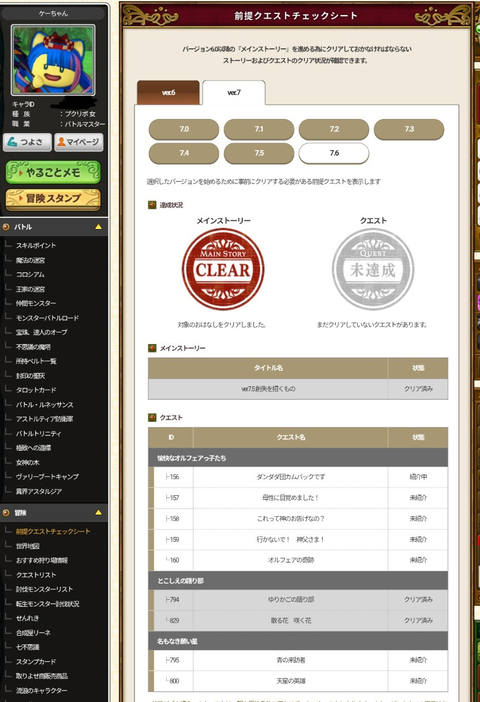The height and width of the screenshot is (702, 480).
Task: Open highlighted 前提クエストチェックシート sidebar link
Action: 53,531
